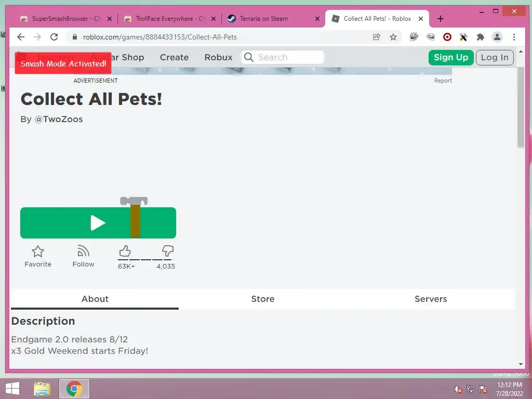Screen dimensions: 532x399
Task: Click the Smash Mode Activated banner
Action: [x=63, y=63]
